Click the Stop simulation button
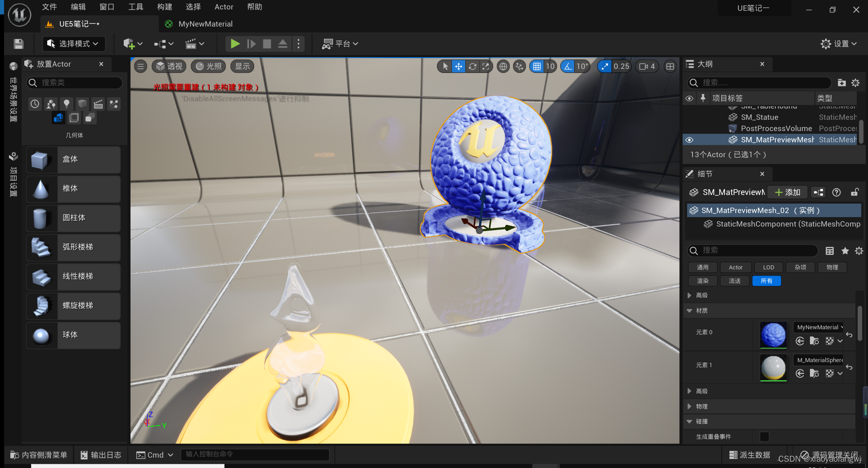Viewport: 868px width, 468px height. click(x=267, y=44)
